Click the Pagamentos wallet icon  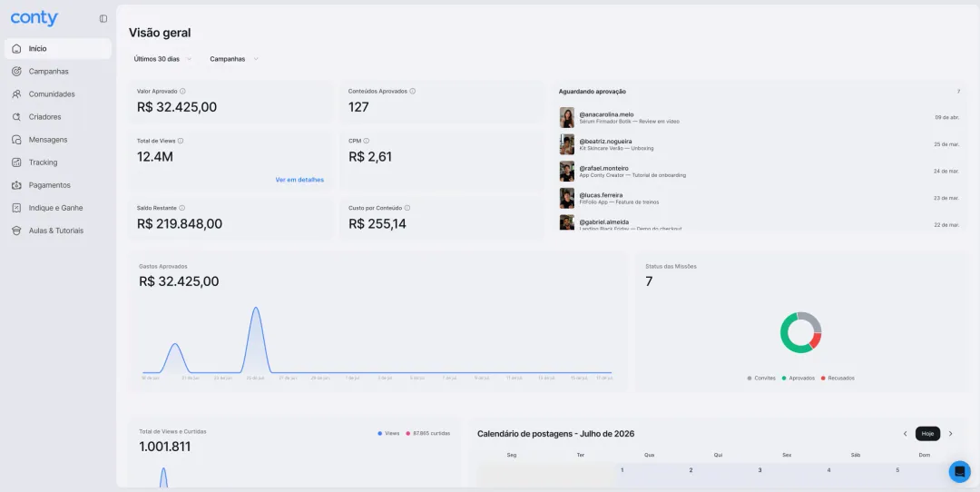tap(17, 186)
